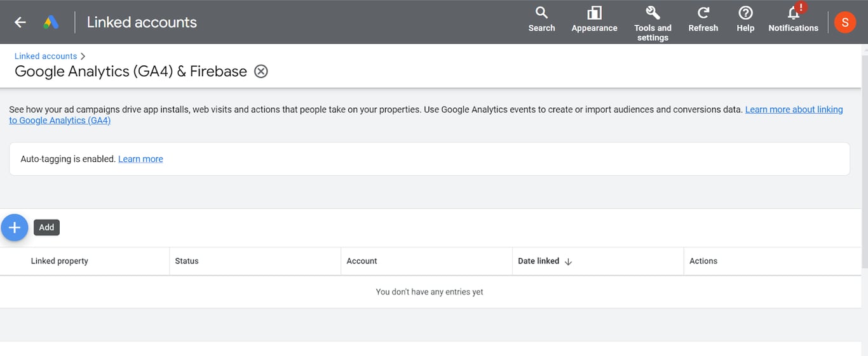Click the Account column header

pos(362,261)
